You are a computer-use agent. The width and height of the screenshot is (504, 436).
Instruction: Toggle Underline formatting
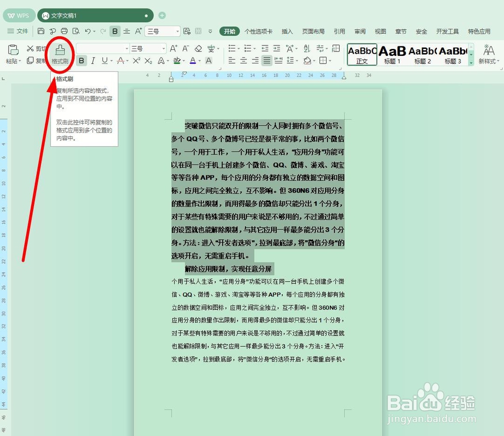105,61
